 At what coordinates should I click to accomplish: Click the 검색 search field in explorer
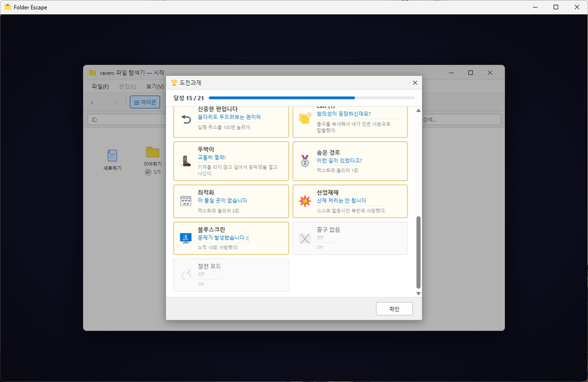(461, 120)
